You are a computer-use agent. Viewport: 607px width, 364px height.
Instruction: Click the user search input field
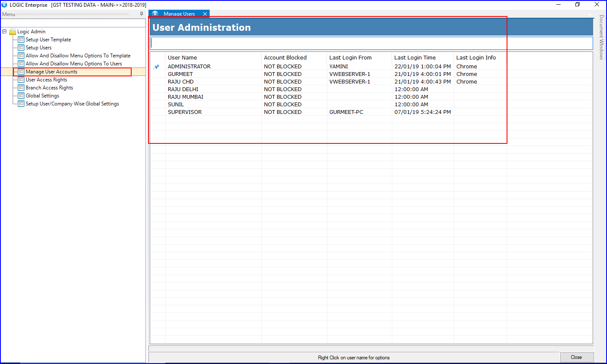point(371,43)
